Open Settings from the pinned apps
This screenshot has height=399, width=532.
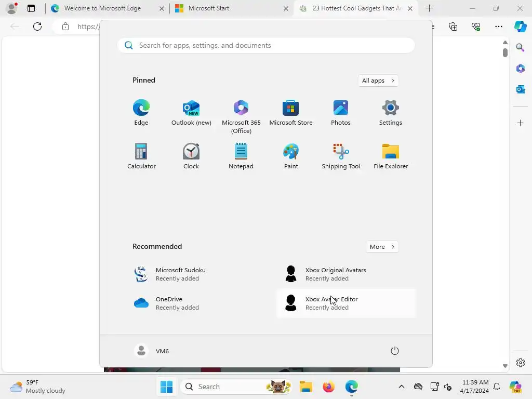391,113
